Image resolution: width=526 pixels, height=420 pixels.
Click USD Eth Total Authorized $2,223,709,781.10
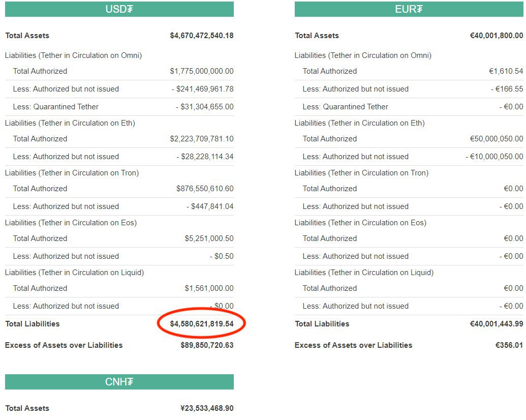pyautogui.click(x=202, y=139)
